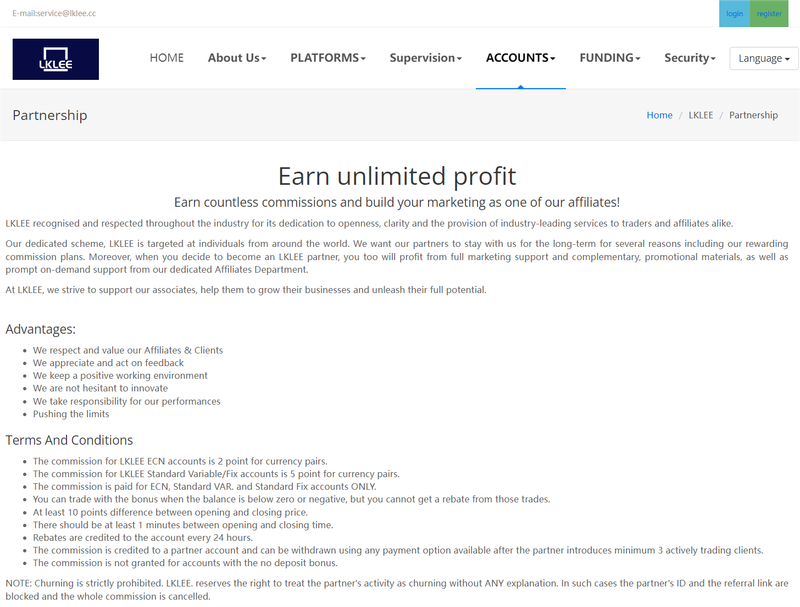Click the 'At LKLEE, we strive to support' paragraph
This screenshot has height=607, width=800.
pyautogui.click(x=246, y=290)
